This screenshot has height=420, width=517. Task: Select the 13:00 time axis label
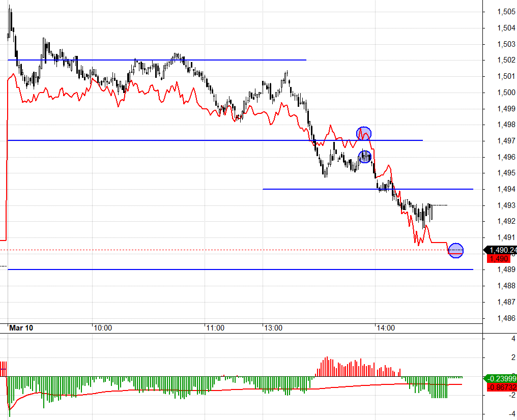click(273, 328)
